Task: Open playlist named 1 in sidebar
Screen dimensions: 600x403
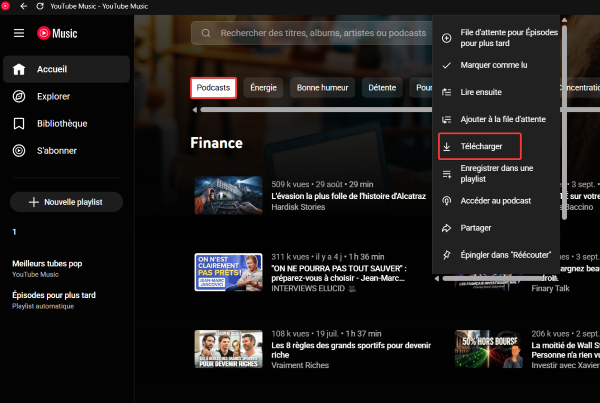Action: 14,232
